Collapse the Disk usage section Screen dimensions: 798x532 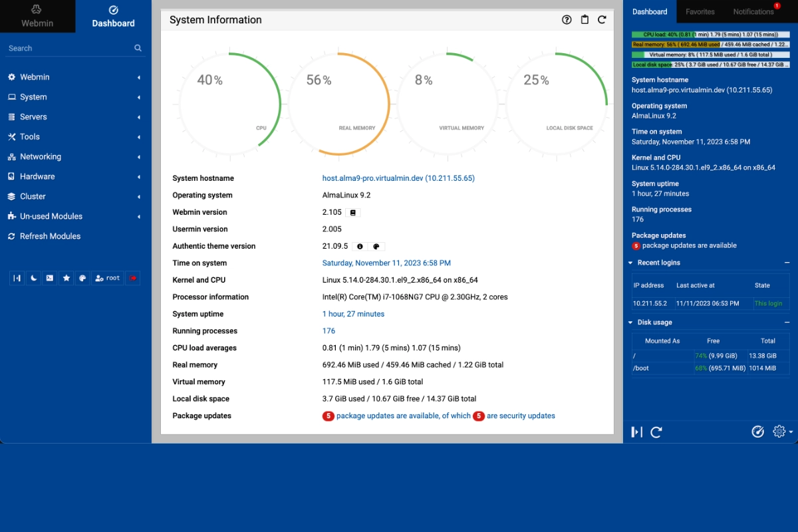click(x=788, y=322)
